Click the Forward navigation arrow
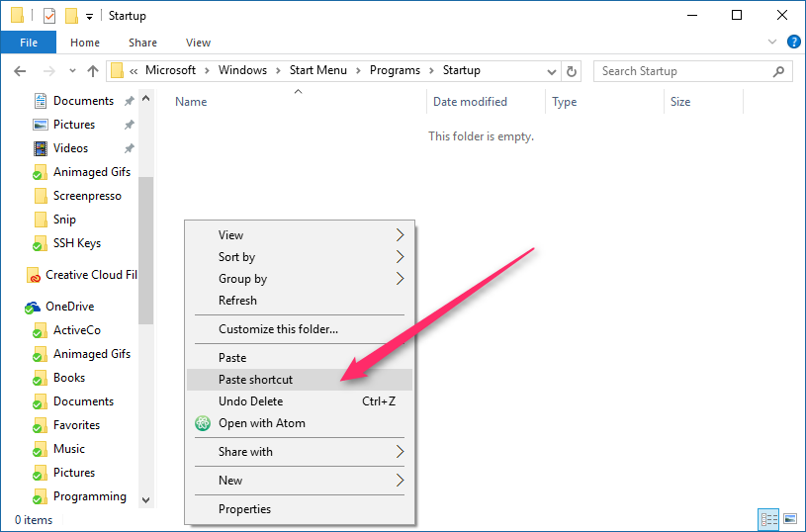This screenshot has width=806, height=532. click(49, 71)
